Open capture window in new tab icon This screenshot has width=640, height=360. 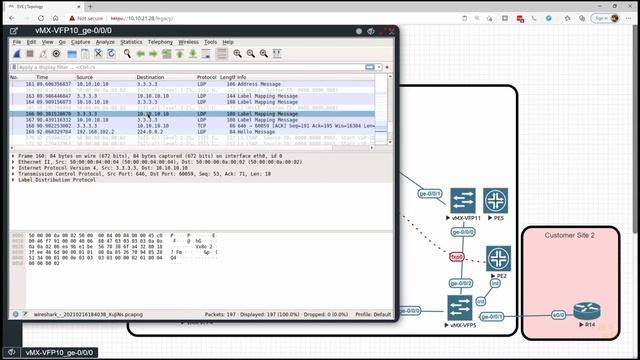13,31
